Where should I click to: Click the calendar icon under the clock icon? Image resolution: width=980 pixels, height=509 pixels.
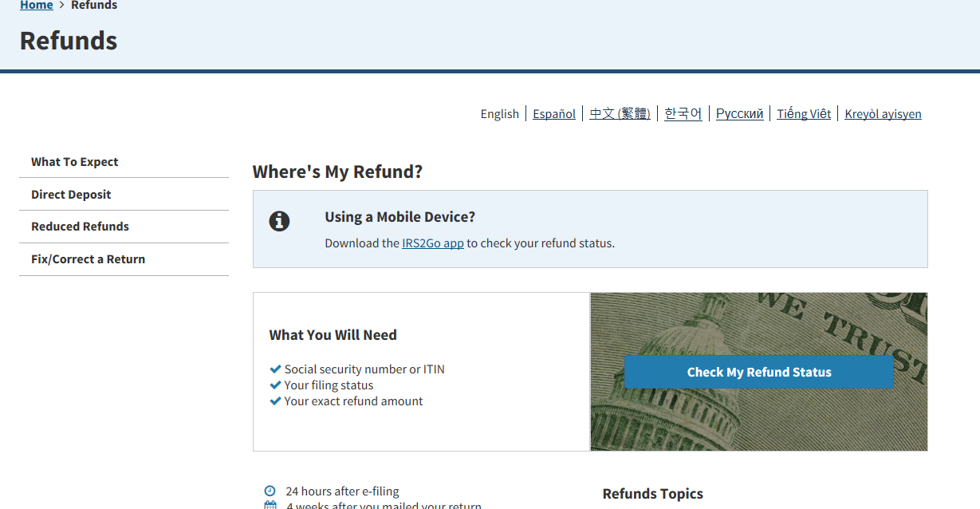(x=270, y=505)
